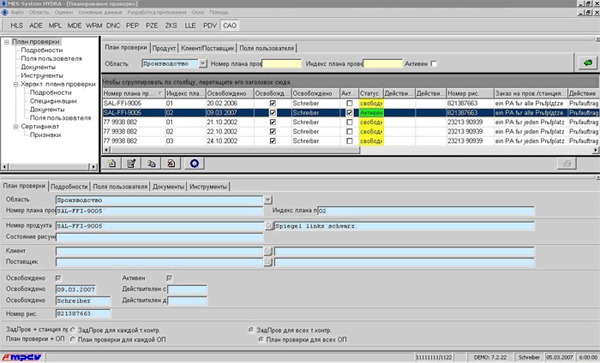Open the Область filter dropdown arrow
Screen dimensions: 600x363
click(203, 63)
